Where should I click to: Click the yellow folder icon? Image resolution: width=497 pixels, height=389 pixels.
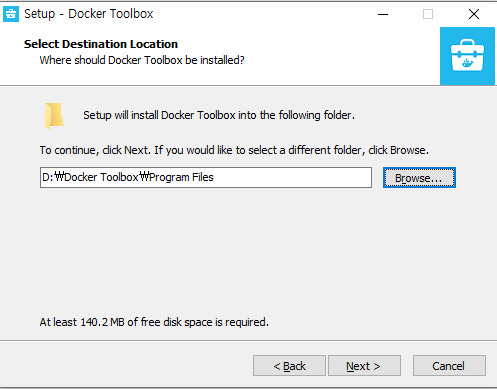click(x=54, y=116)
